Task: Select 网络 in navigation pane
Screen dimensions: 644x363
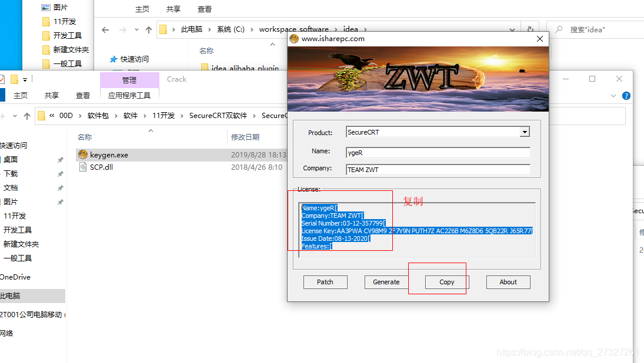Action: point(6,333)
